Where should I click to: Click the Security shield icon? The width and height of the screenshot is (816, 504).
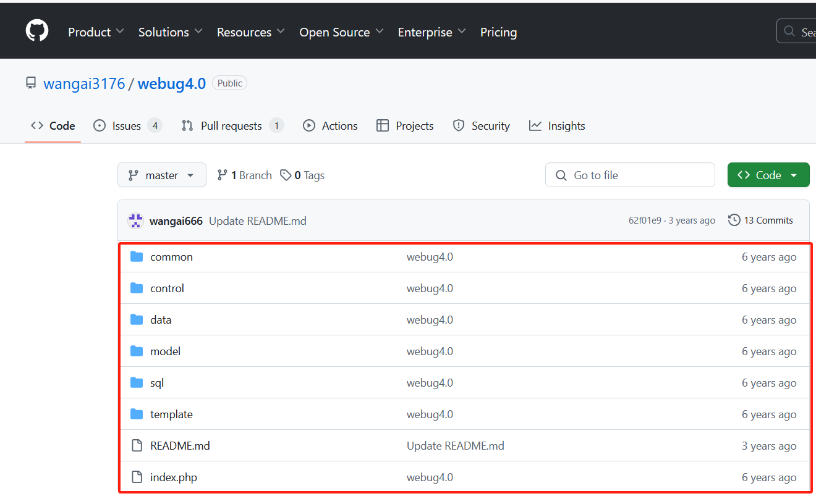pos(459,125)
